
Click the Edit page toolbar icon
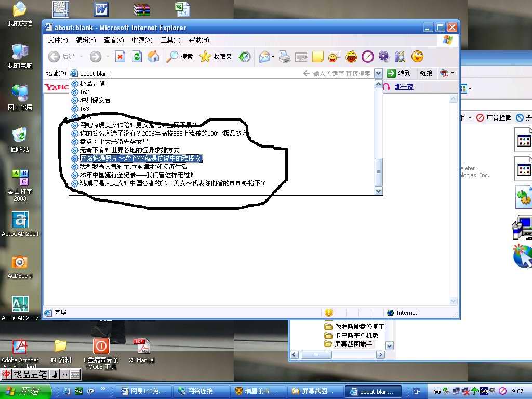click(301, 57)
